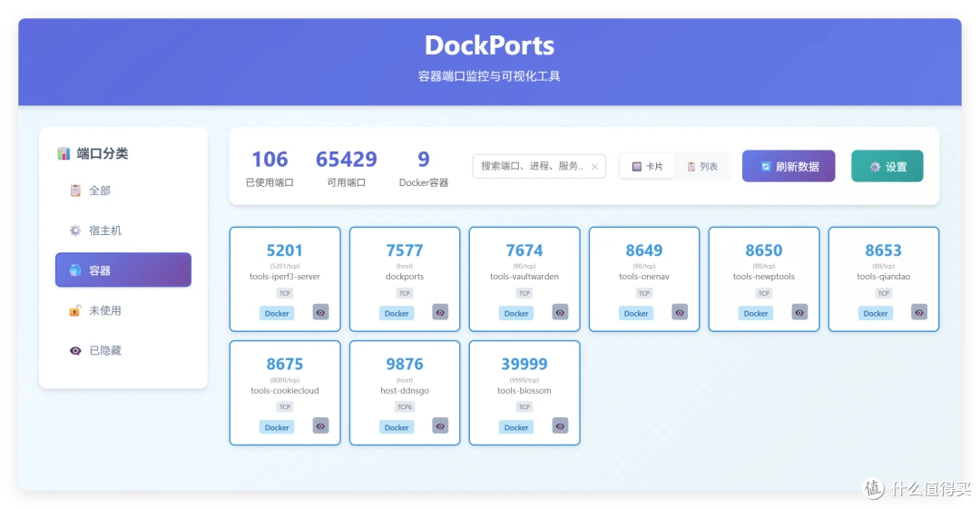Click Docker badge on port 8650 card

756,313
